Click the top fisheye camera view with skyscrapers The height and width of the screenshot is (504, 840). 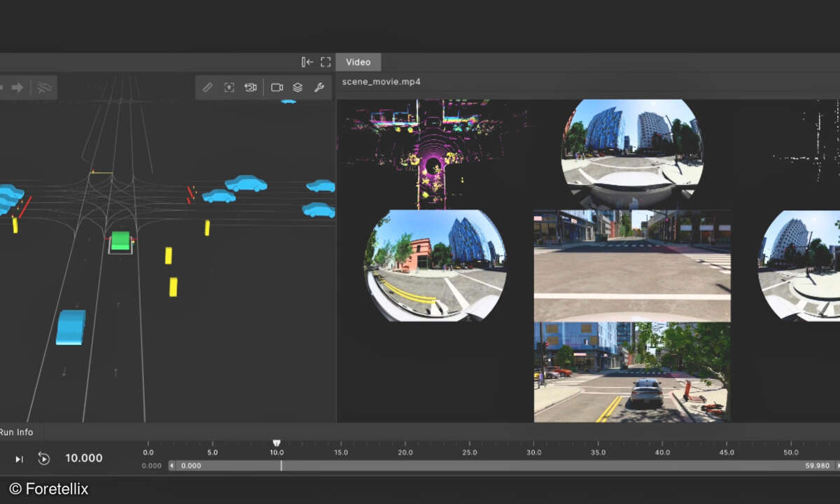pos(632,154)
